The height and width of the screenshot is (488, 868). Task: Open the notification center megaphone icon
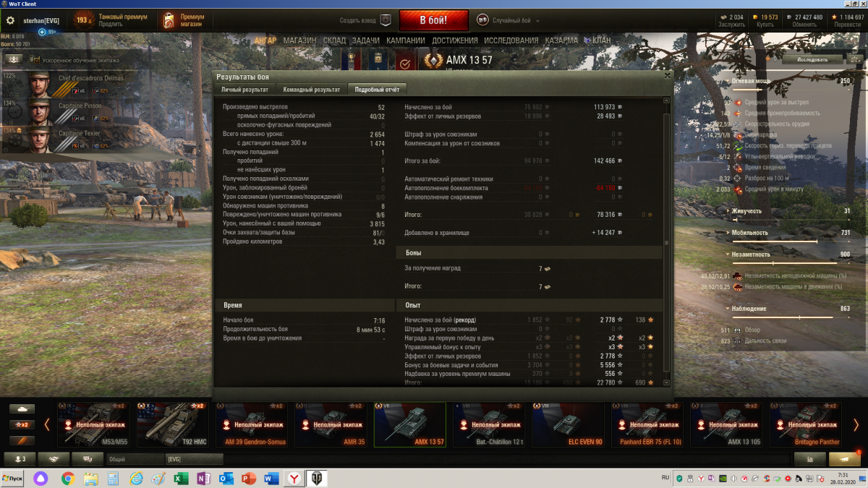pyautogui.click(x=844, y=458)
